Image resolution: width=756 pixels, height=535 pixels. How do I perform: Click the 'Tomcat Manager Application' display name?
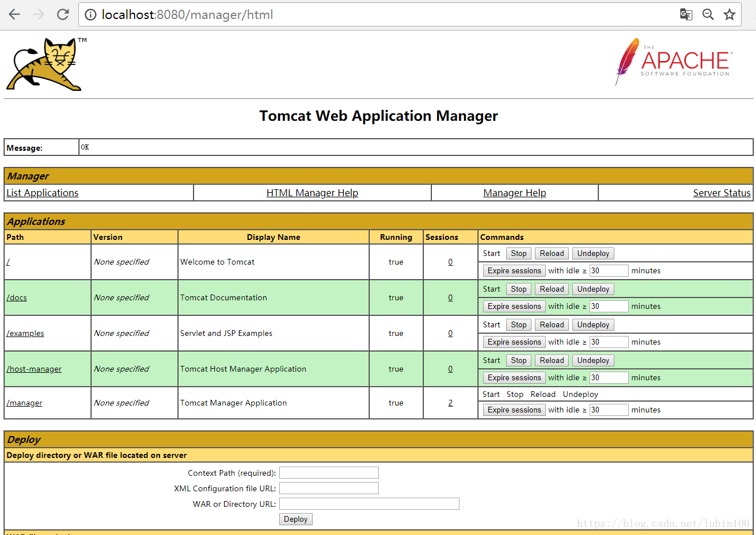point(233,403)
